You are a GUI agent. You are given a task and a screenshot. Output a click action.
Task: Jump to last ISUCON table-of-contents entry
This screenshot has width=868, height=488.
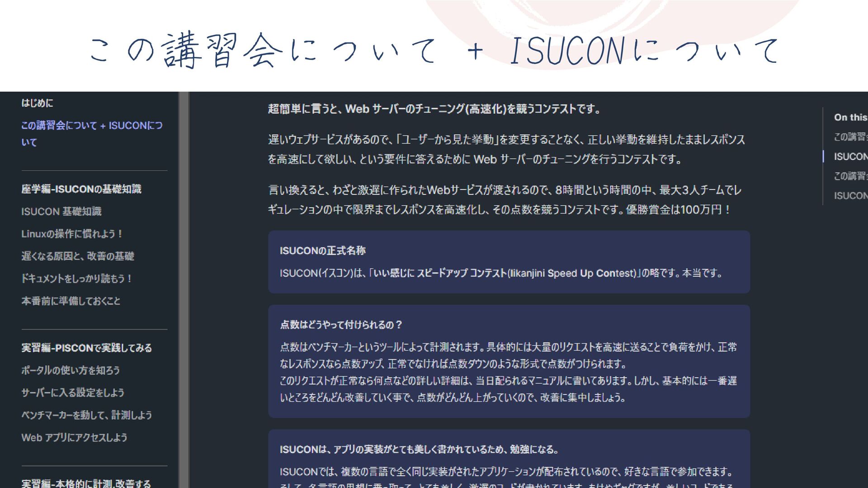[851, 196]
